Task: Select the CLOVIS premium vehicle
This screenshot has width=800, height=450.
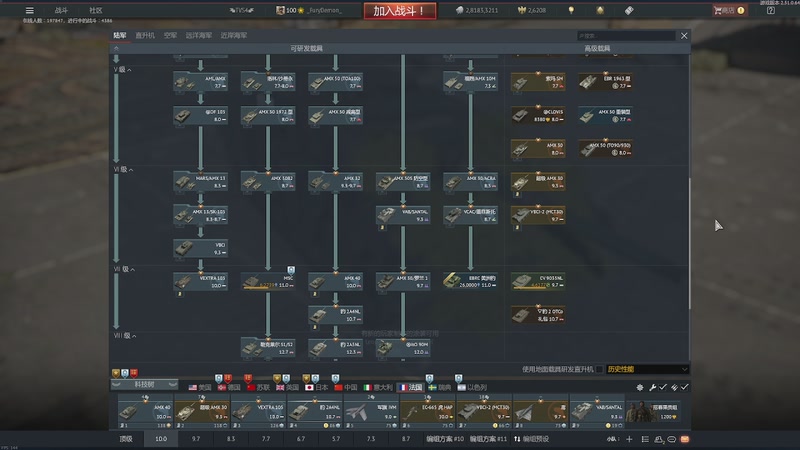Action: (x=538, y=115)
